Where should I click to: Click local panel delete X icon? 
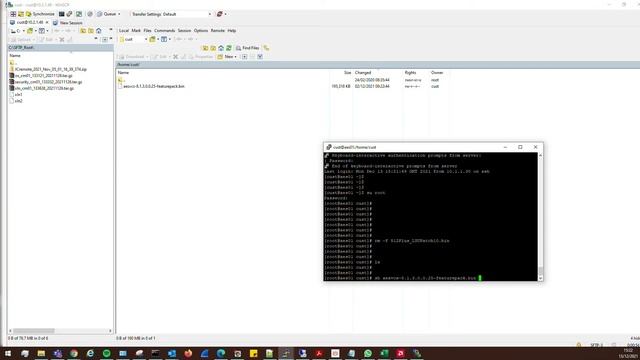[x=62, y=40]
